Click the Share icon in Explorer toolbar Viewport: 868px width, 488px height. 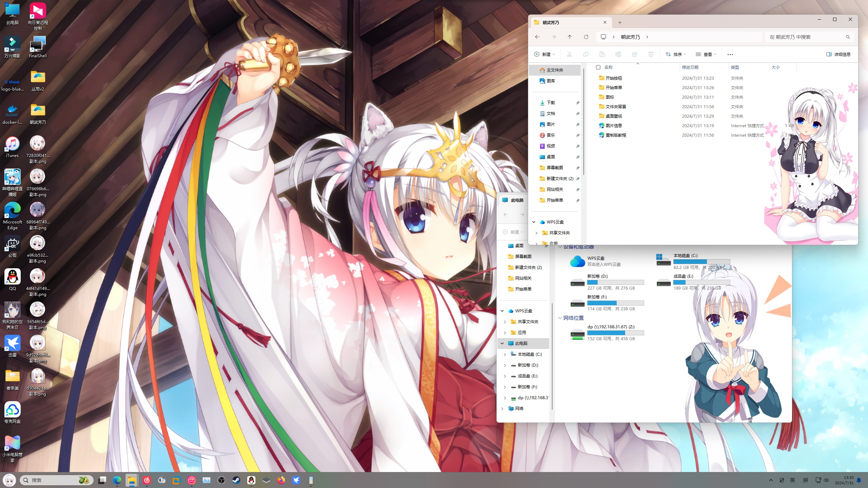pyautogui.click(x=634, y=54)
